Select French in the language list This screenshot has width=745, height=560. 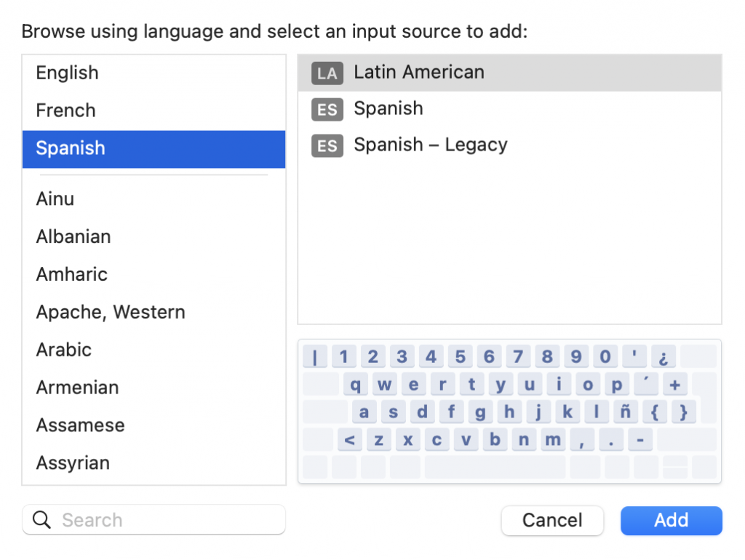65,111
